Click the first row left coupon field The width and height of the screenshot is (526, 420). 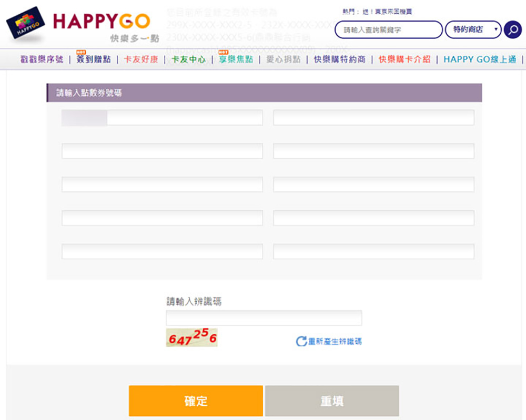(x=162, y=118)
